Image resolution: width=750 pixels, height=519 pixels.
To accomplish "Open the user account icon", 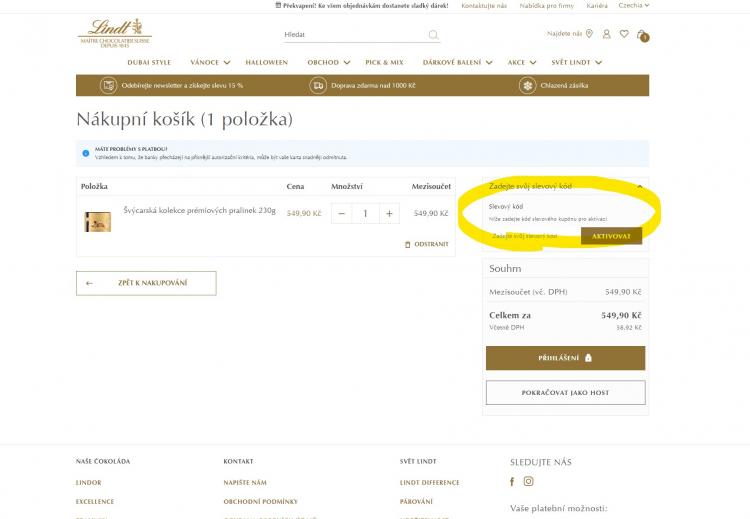I will (x=607, y=34).
